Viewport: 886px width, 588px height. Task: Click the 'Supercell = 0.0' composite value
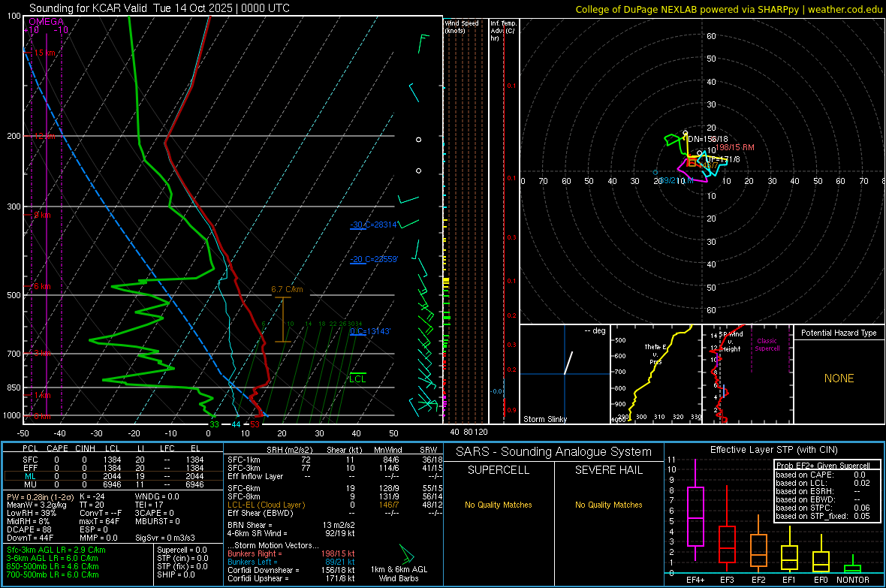[182, 550]
